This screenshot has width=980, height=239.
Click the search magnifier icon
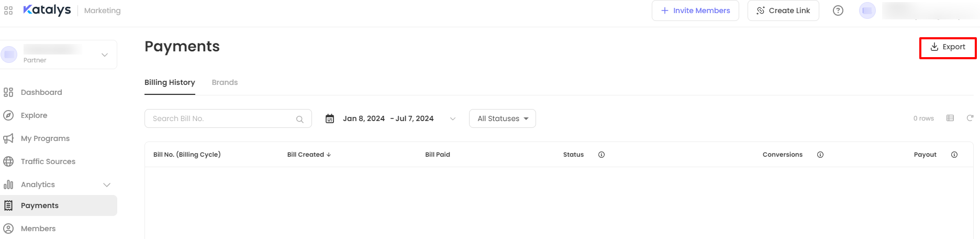click(x=300, y=119)
